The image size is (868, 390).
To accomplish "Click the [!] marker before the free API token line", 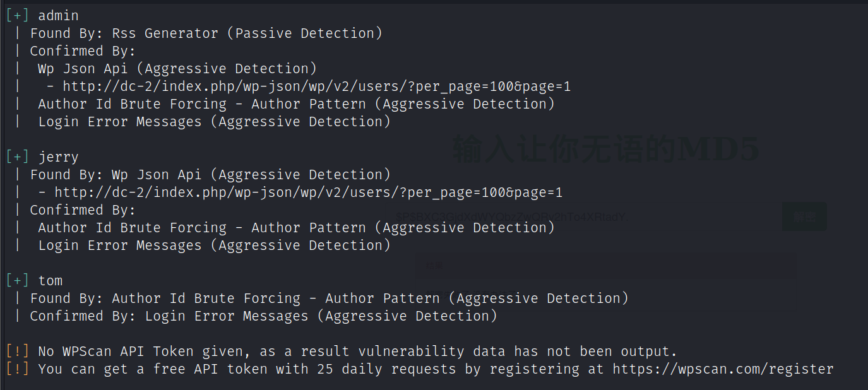I will 18,369.
